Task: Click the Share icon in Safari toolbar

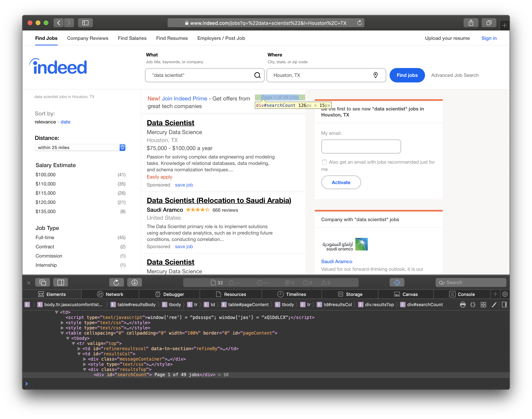Action: pos(471,23)
